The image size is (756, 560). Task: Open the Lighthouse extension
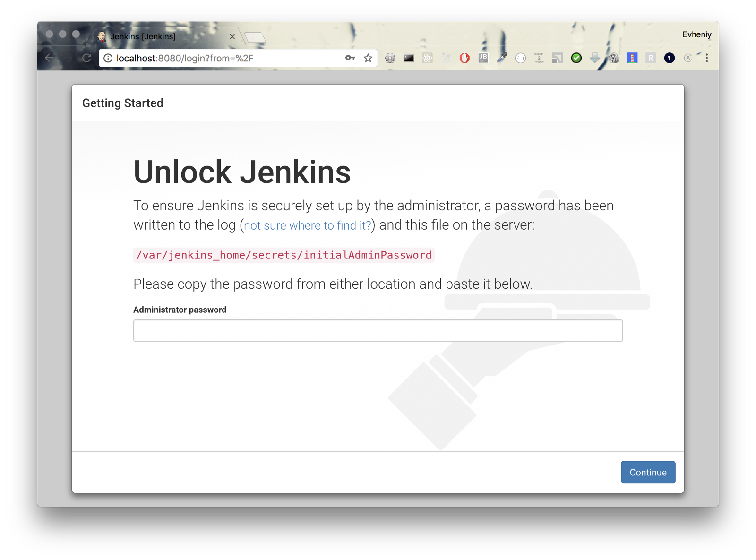click(632, 58)
